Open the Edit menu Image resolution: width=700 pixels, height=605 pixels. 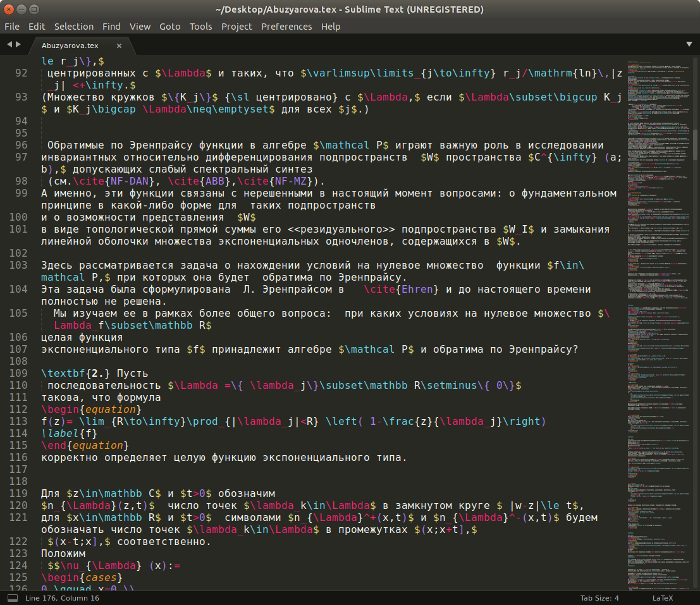(37, 27)
